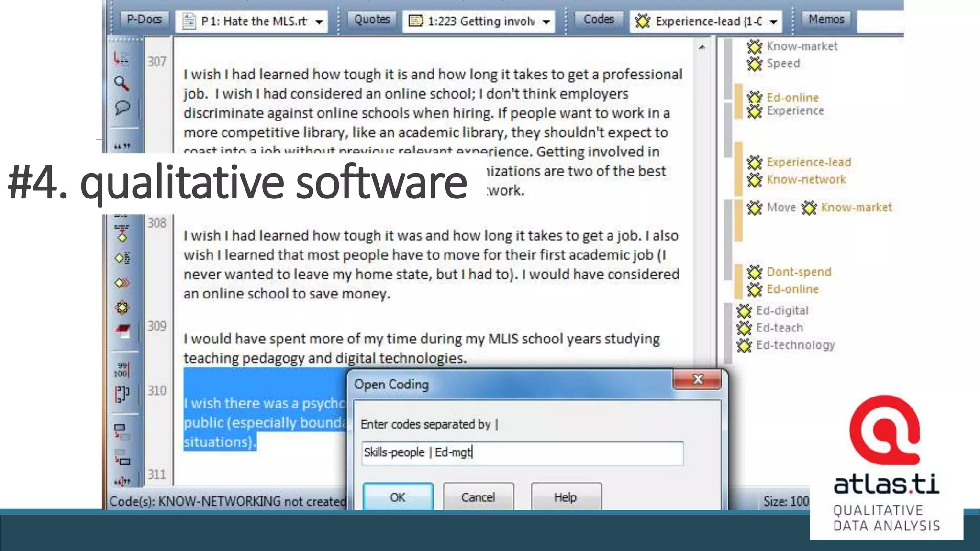Viewport: 980px width, 551px height.
Task: Click the document scrollbar up arrow
Action: pyautogui.click(x=702, y=47)
